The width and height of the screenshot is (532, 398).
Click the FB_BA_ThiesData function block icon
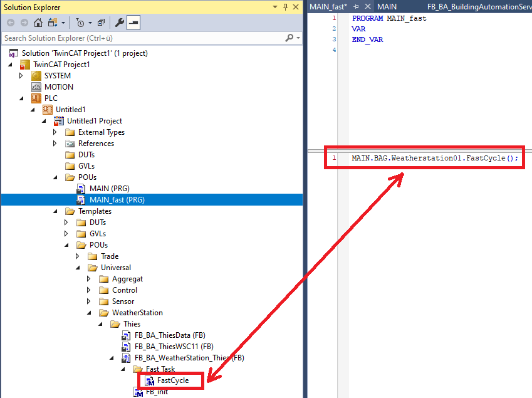pyautogui.click(x=127, y=335)
